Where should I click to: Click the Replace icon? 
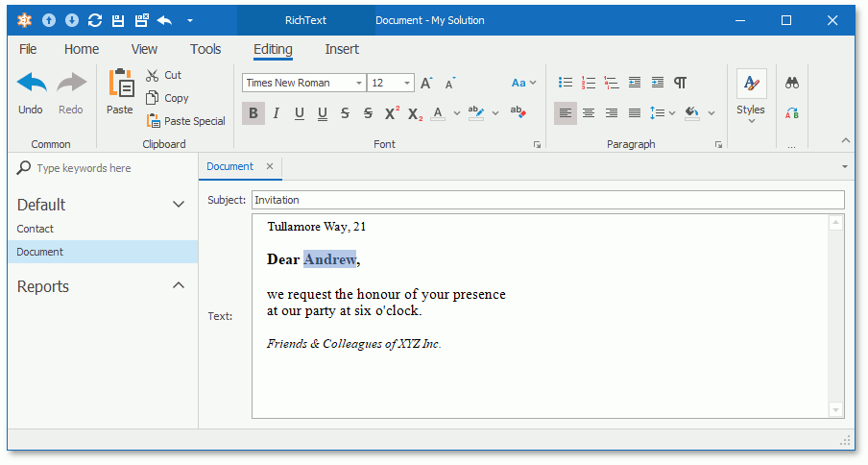[792, 113]
